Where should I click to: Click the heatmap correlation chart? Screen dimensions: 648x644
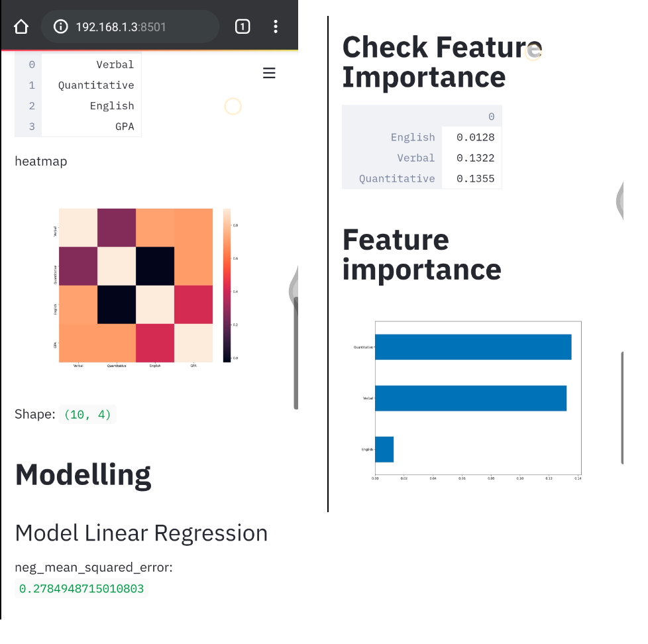136,285
